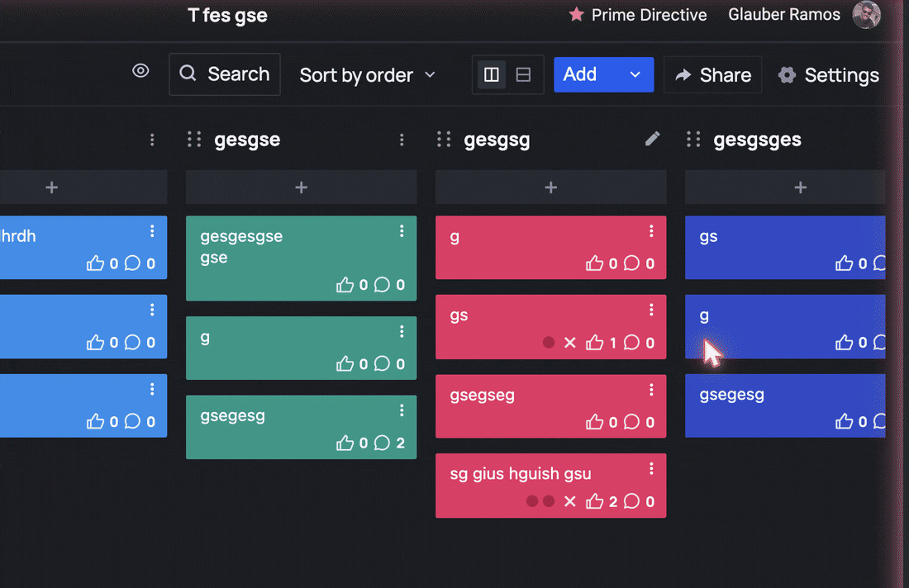
Task: Add a card to gesgsg column
Action: [x=550, y=187]
